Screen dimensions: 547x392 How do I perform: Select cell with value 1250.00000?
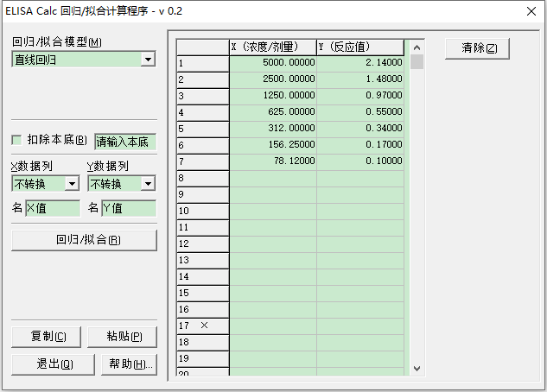(x=273, y=96)
